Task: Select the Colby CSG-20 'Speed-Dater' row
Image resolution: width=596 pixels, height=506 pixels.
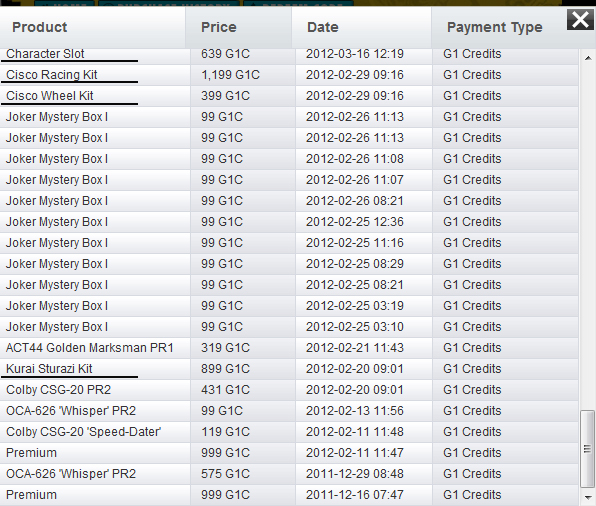Action: (x=289, y=432)
